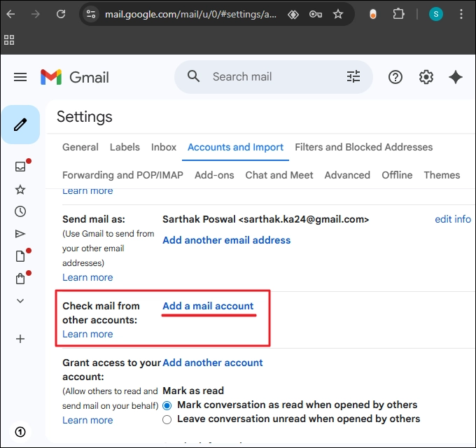Switch to the Inbox settings tab

(164, 147)
